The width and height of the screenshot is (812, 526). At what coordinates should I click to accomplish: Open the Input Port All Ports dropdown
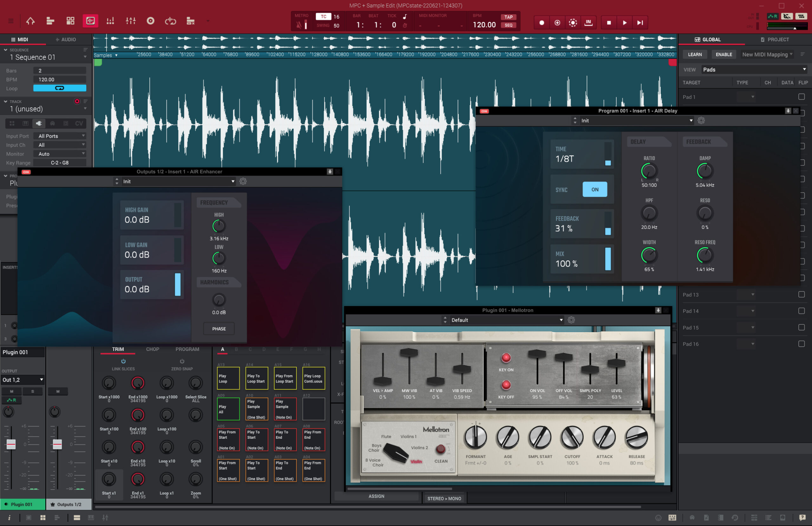pyautogui.click(x=60, y=136)
